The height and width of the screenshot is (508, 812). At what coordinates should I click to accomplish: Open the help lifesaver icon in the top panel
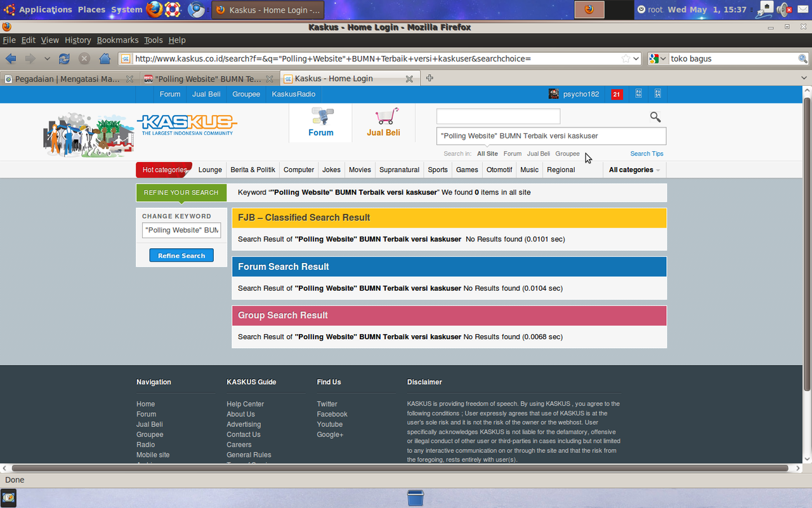(173, 10)
